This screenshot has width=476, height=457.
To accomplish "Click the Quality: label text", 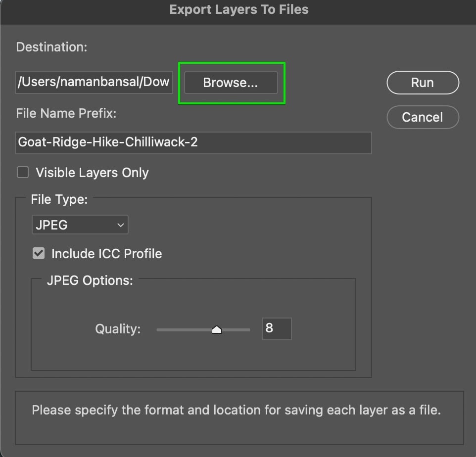I will [118, 329].
